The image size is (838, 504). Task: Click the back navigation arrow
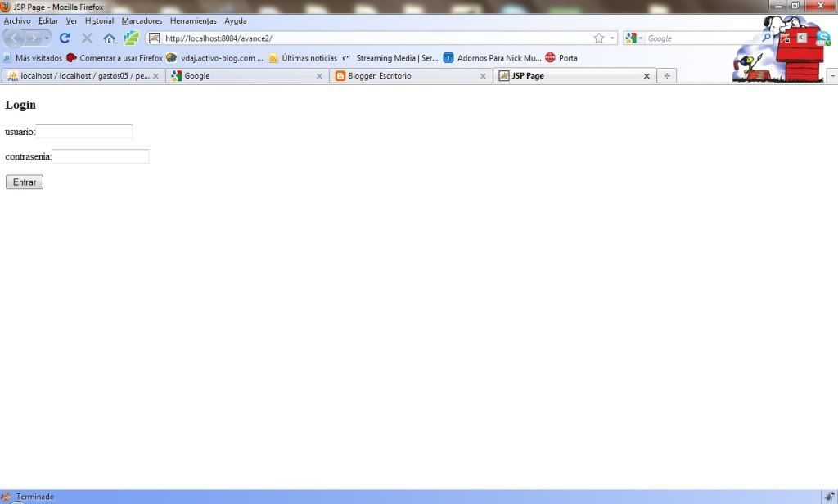15,38
